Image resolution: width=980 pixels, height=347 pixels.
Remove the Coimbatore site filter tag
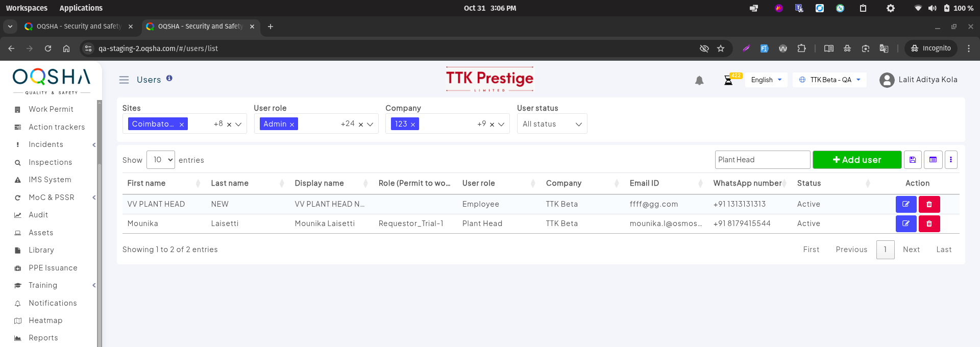182,125
